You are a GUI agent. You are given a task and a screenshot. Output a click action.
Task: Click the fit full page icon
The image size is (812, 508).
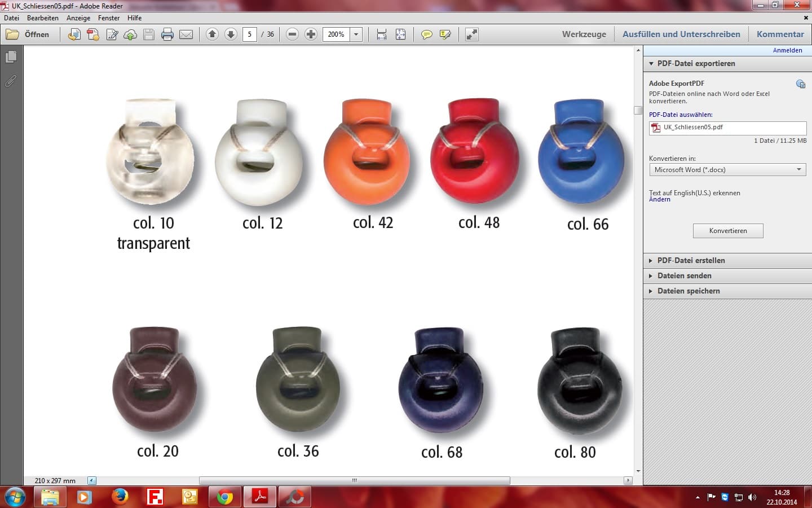tap(400, 34)
